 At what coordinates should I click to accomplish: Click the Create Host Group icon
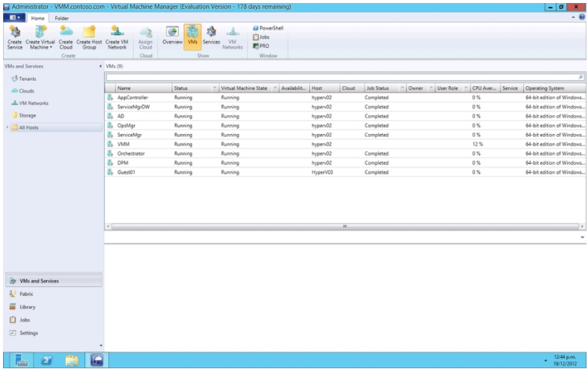click(89, 37)
